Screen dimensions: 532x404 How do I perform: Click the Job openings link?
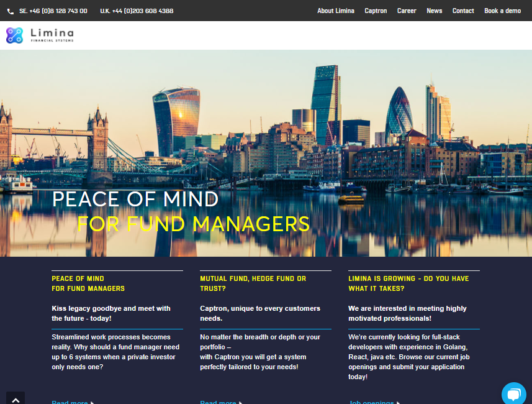371,402
